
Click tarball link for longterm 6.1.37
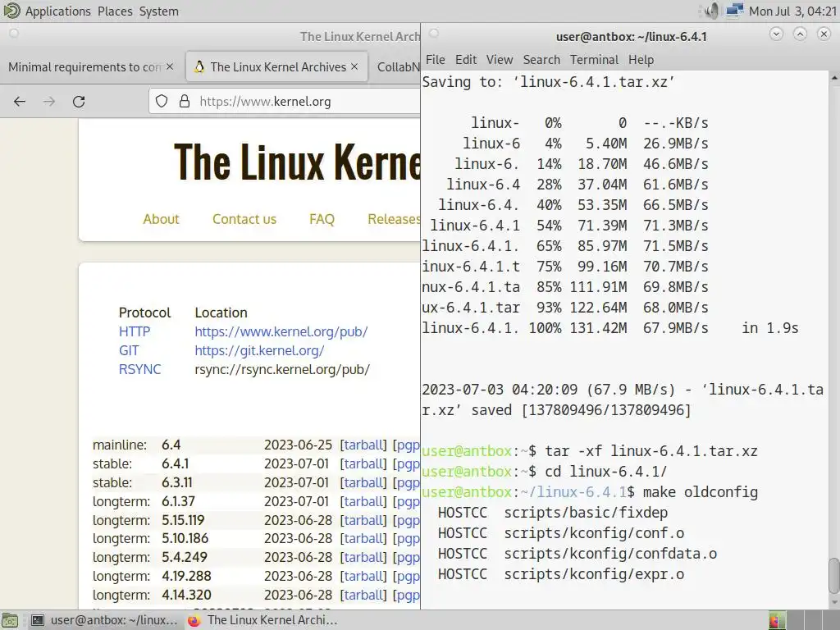(363, 501)
